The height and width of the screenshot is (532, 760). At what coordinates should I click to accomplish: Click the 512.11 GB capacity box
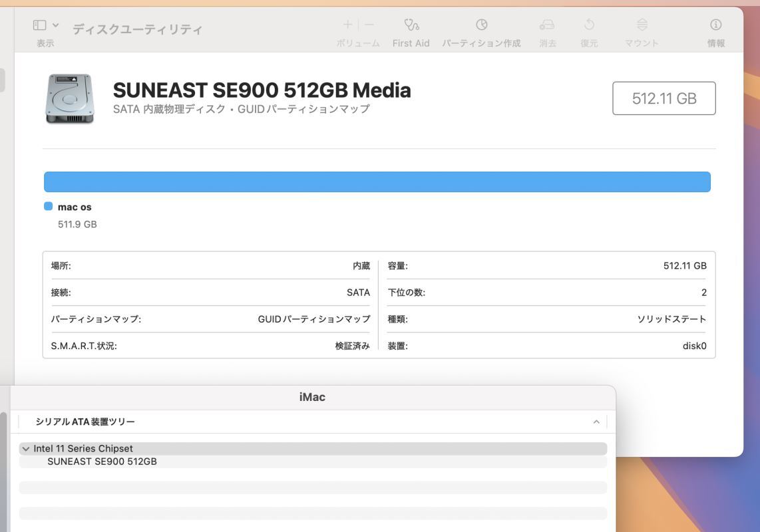(664, 98)
